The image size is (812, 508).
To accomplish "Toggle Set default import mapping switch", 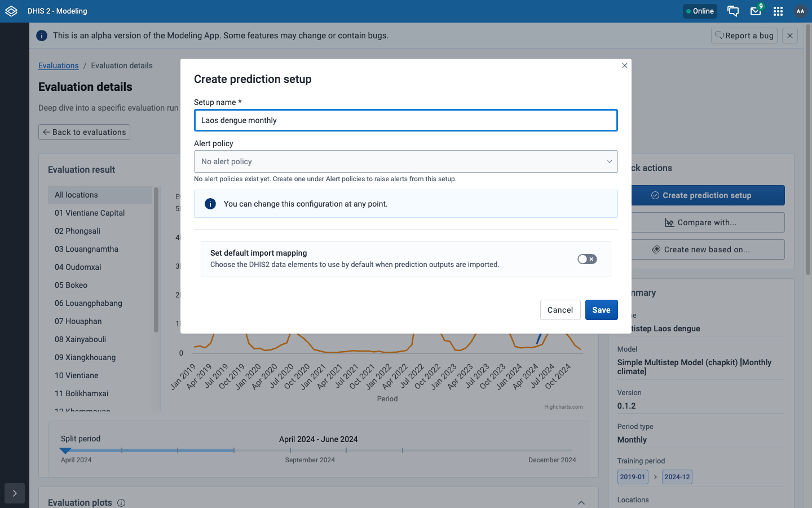I will (x=587, y=259).
